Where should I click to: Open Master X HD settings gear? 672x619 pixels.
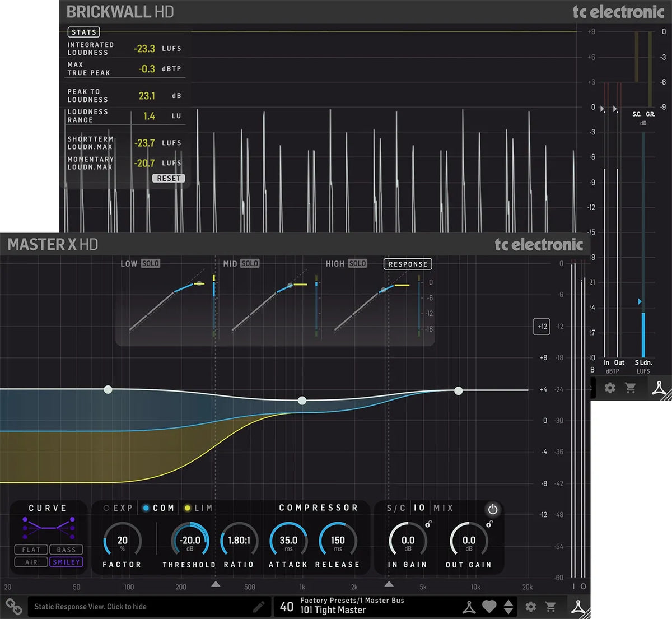click(x=531, y=607)
